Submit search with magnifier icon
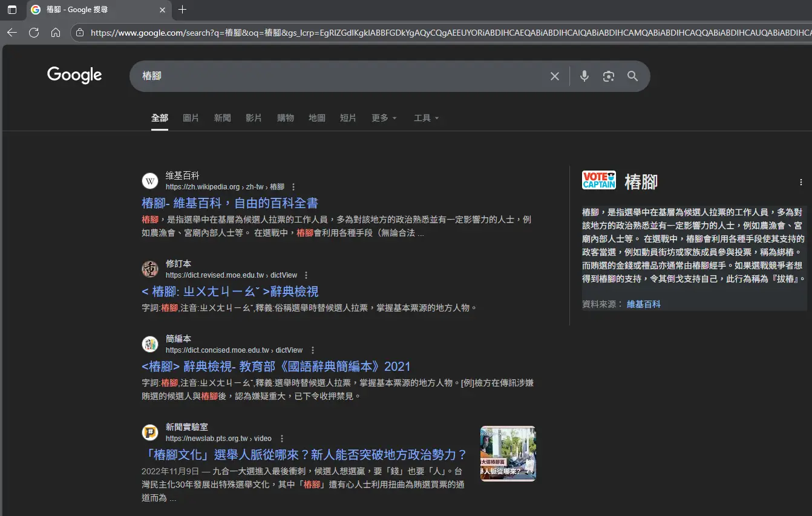The height and width of the screenshot is (516, 812). point(633,76)
